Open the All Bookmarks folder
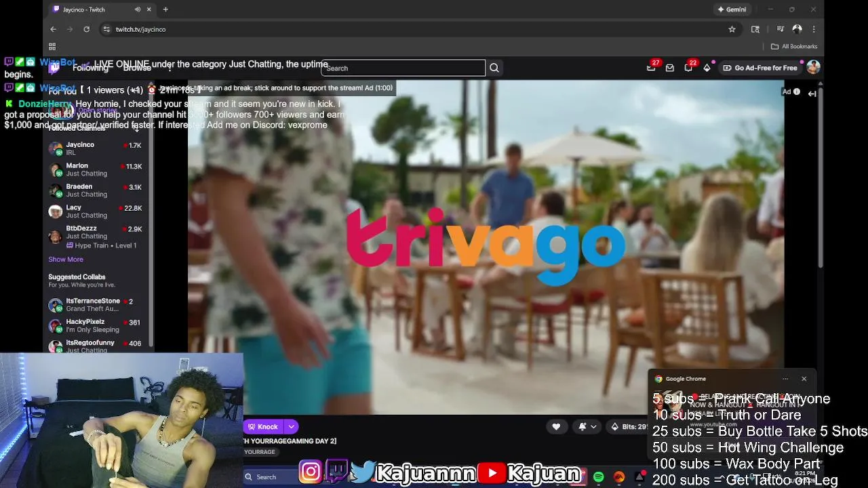The image size is (868, 488). [x=794, y=46]
